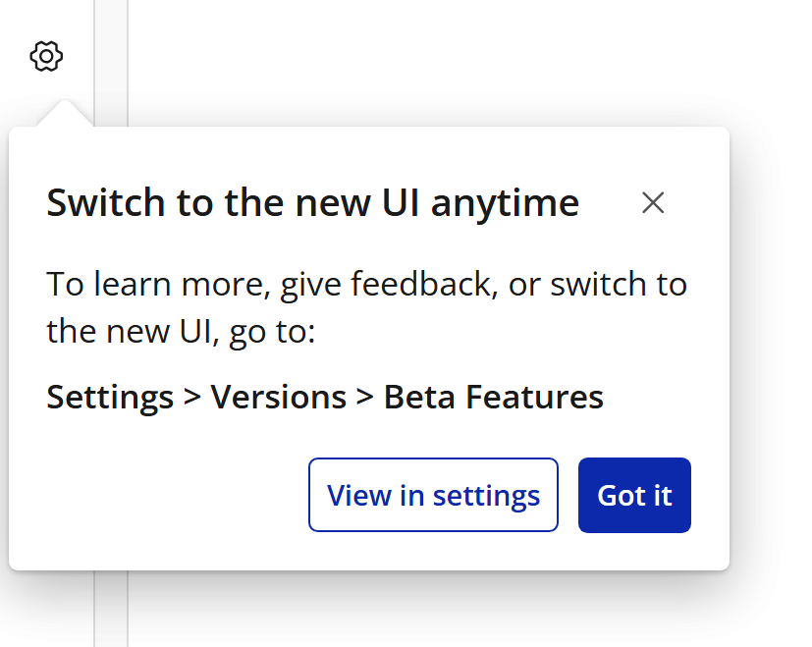
Task: Click the "Switch to the new UI anytime" heading
Action: coord(312,203)
